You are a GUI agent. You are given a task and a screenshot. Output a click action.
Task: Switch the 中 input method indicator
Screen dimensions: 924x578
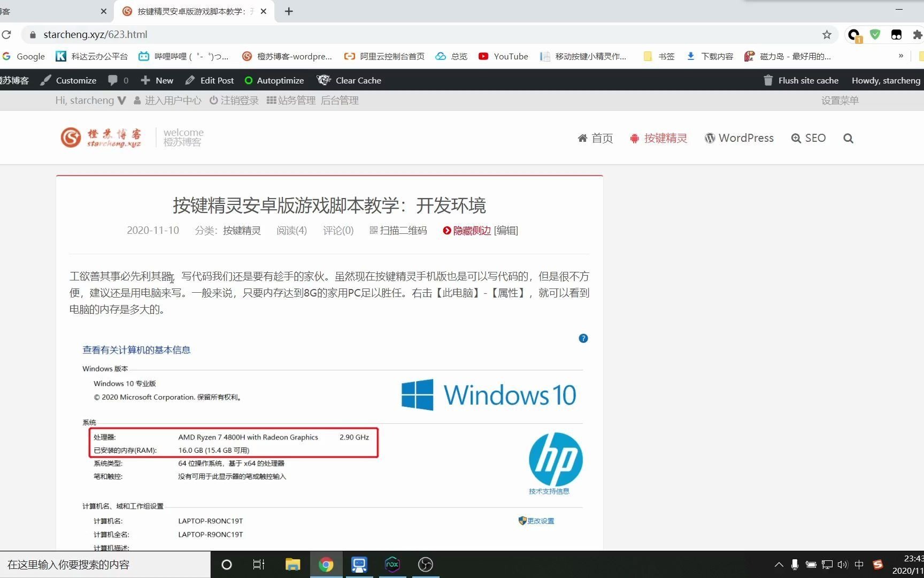point(859,564)
